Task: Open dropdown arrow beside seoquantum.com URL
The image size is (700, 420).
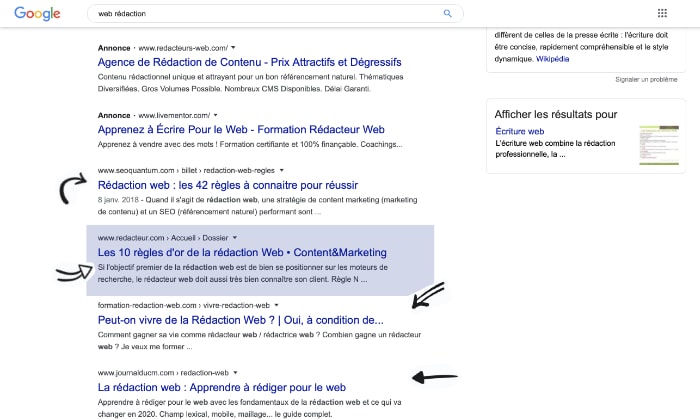Action: tap(282, 170)
